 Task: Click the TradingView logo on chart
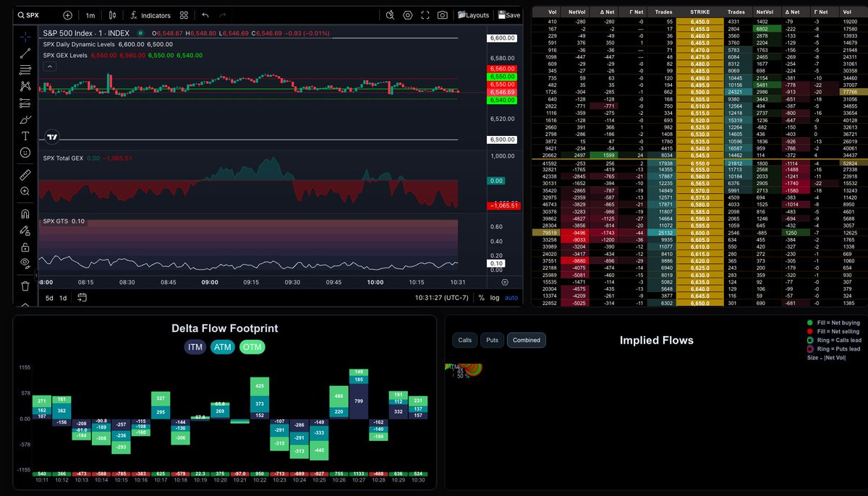[51, 137]
